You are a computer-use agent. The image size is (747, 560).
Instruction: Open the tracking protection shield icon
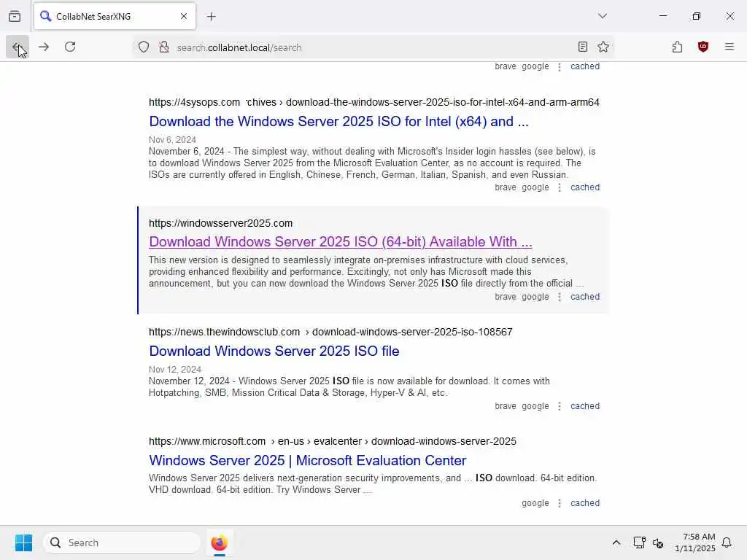144,47
